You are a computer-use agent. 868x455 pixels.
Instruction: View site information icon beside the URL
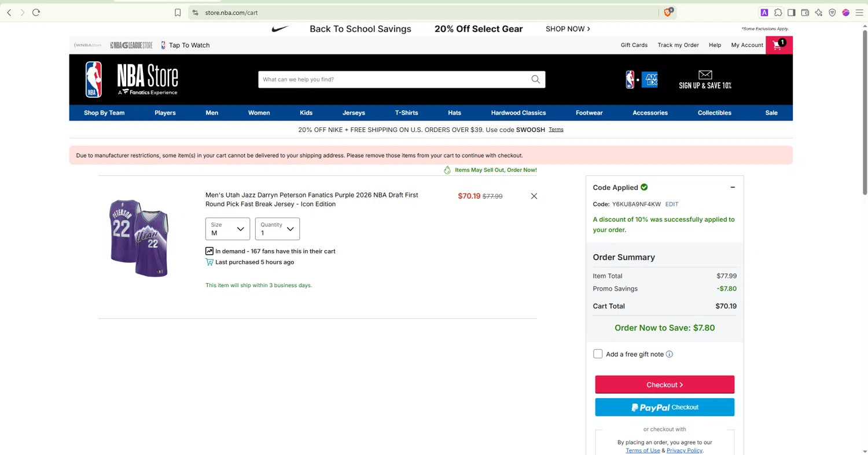tap(195, 13)
